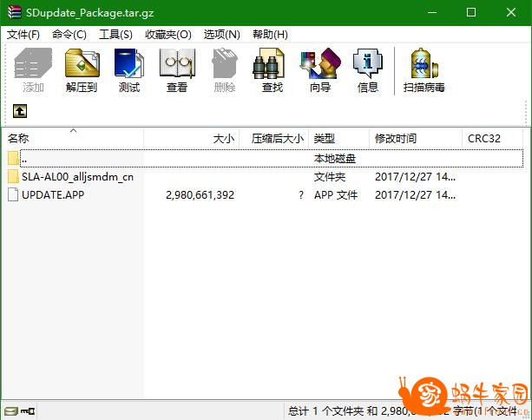Open the 命令(C) menu
The height and width of the screenshot is (420, 532).
coord(69,34)
